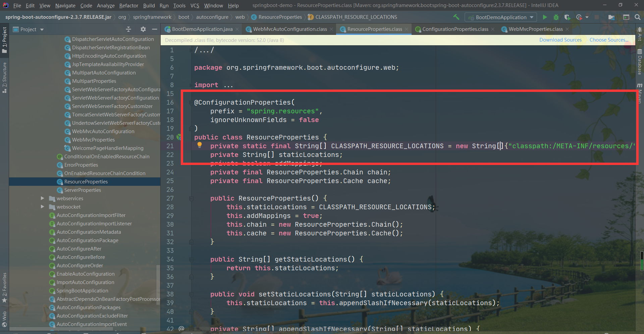Start debugging with the bug icon
Viewport: 644px width, 334px height.
coord(556,17)
